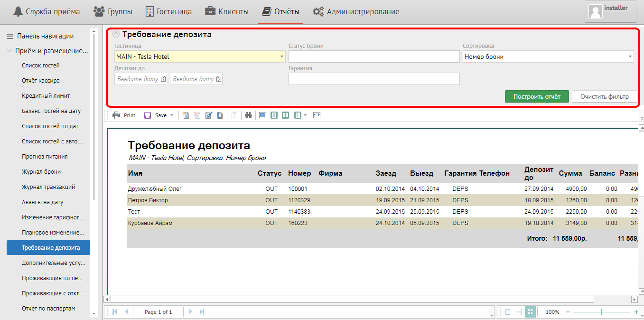Click the edit page pencil icon
The width and height of the screenshot is (644, 320).
(x=208, y=115)
